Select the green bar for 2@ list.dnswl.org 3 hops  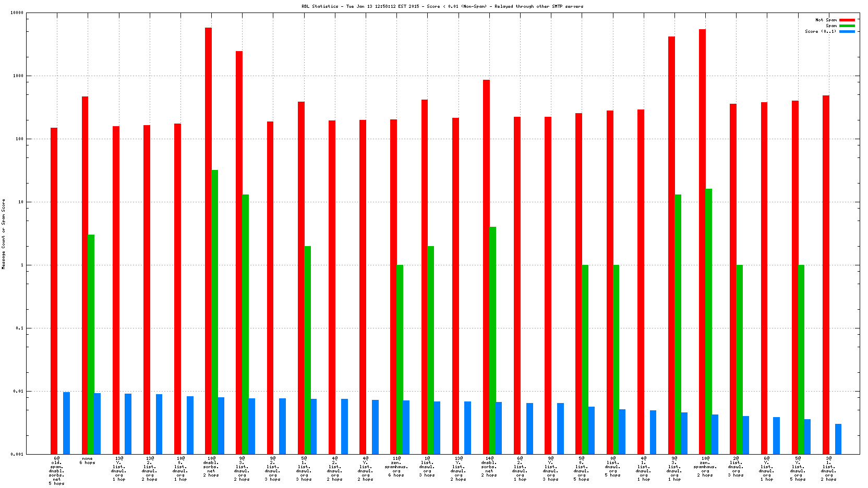click(739, 359)
